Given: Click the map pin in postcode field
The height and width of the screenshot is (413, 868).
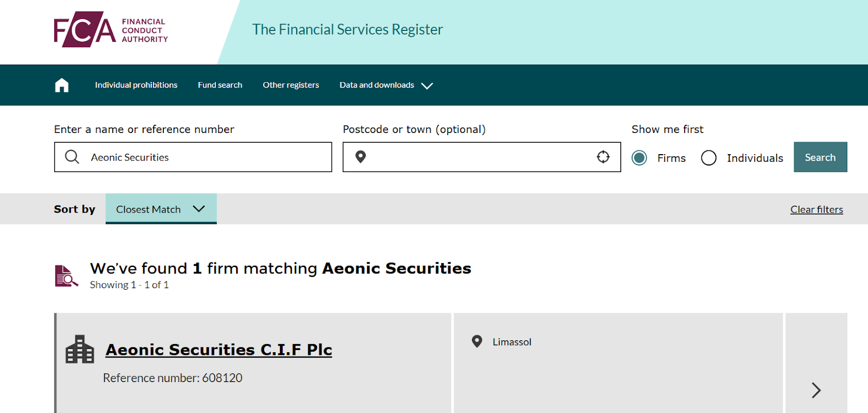Looking at the screenshot, I should tap(361, 157).
